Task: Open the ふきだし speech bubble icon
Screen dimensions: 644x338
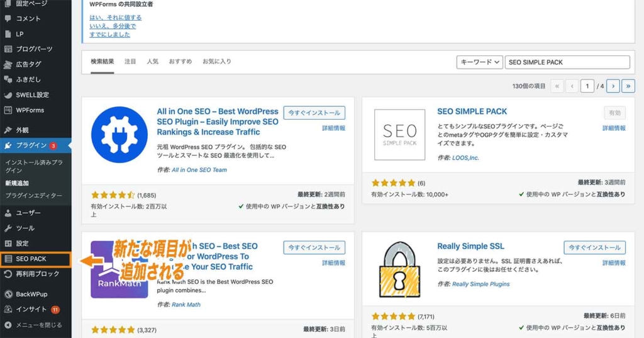Action: pos(8,79)
